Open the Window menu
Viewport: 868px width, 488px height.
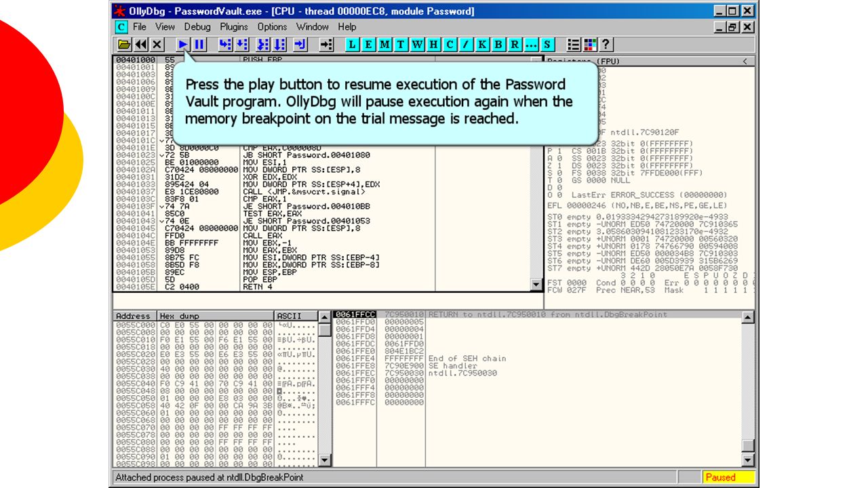[313, 27]
